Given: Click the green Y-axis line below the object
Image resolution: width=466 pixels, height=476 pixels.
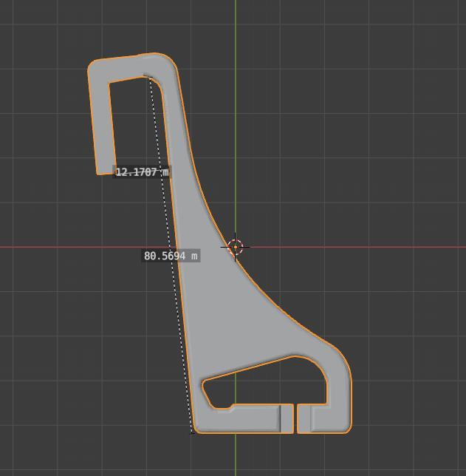Looking at the screenshot, I should tap(236, 455).
